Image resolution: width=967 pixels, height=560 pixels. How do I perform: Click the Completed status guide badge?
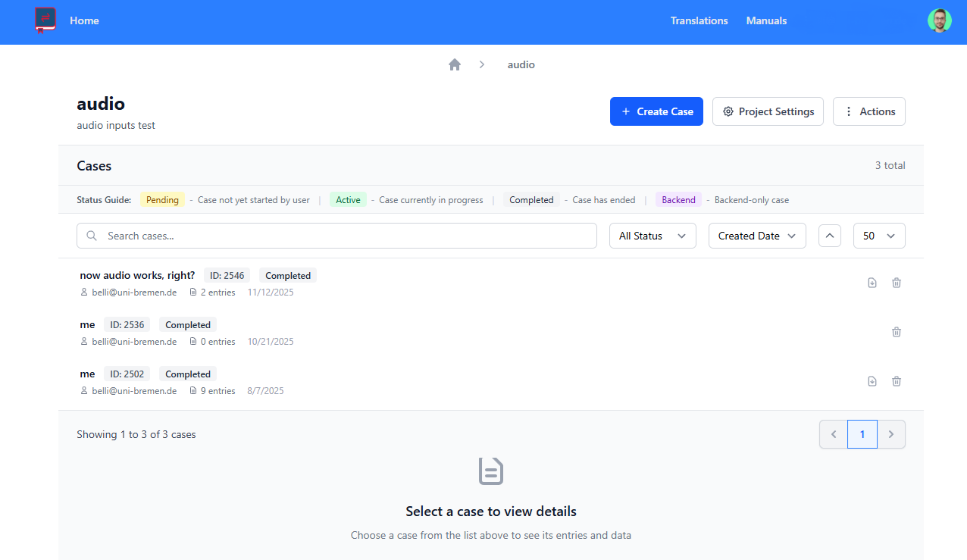531,200
